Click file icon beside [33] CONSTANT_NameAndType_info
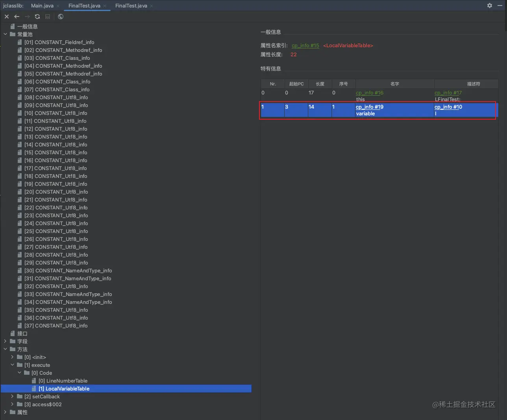The width and height of the screenshot is (507, 420). [20, 294]
